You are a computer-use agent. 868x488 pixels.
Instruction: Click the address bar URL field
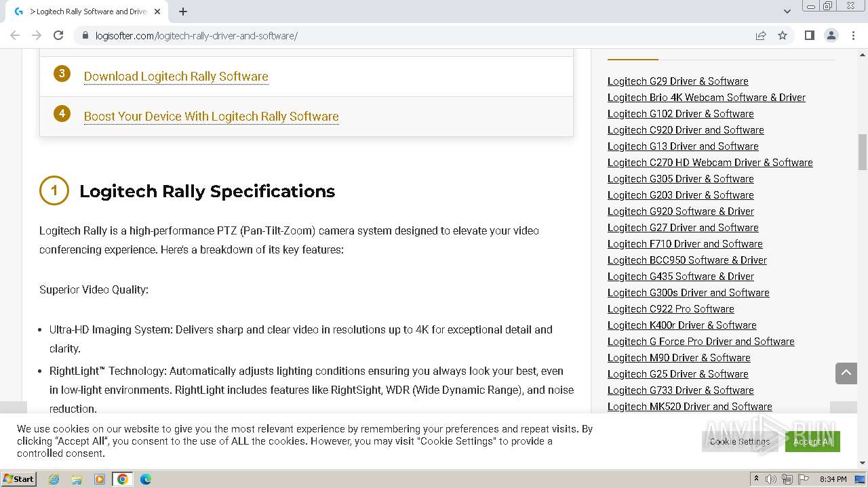click(x=420, y=35)
